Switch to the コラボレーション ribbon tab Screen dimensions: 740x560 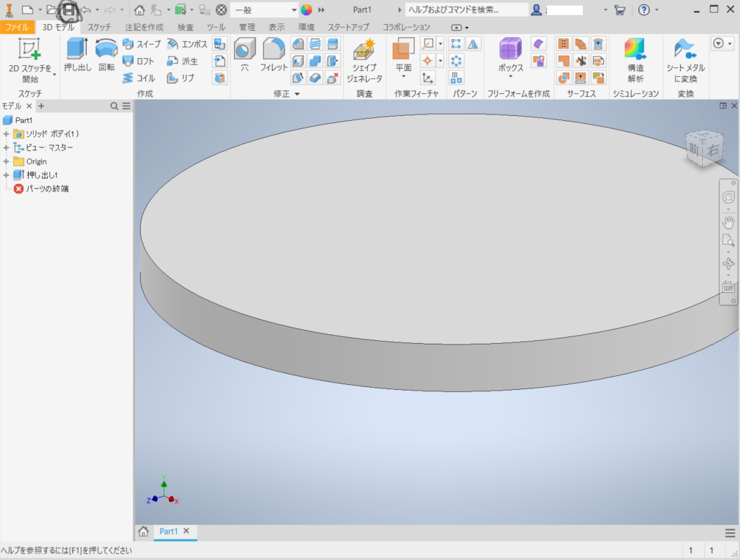[406, 27]
